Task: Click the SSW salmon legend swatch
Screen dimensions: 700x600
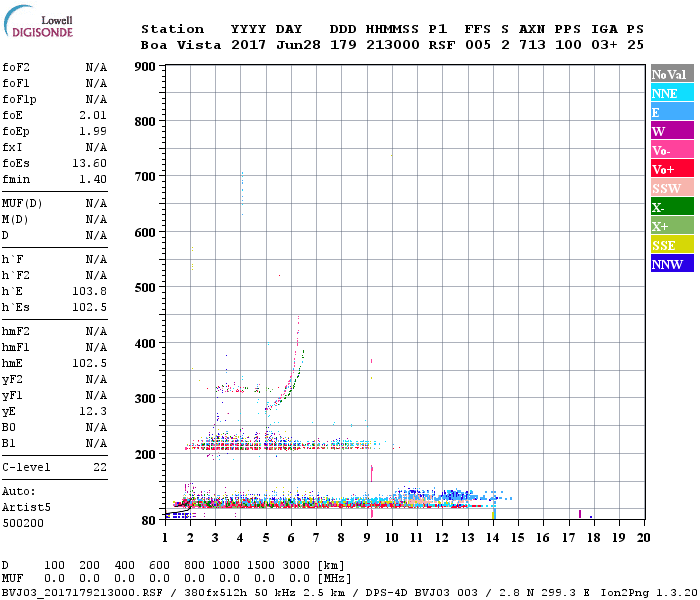Action: click(x=672, y=188)
